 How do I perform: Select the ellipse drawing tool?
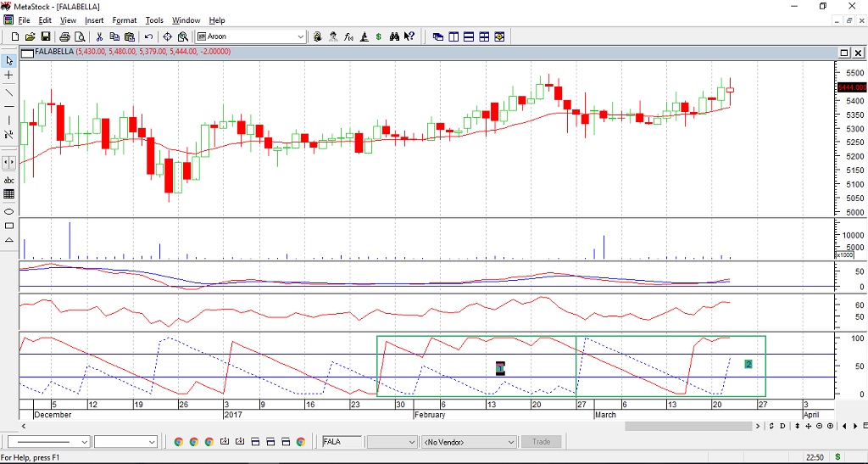(x=9, y=210)
